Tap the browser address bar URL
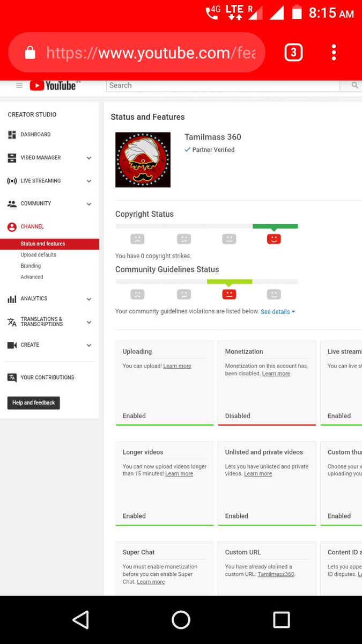 pyautogui.click(x=151, y=53)
